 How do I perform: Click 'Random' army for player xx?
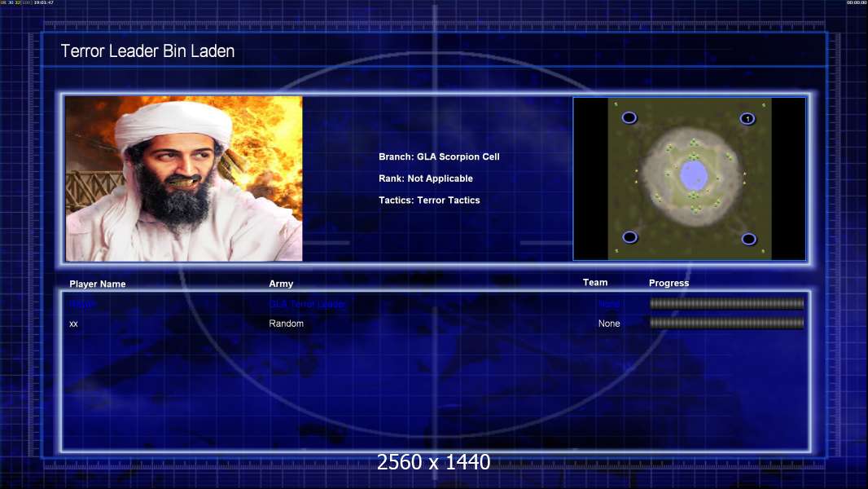(286, 324)
